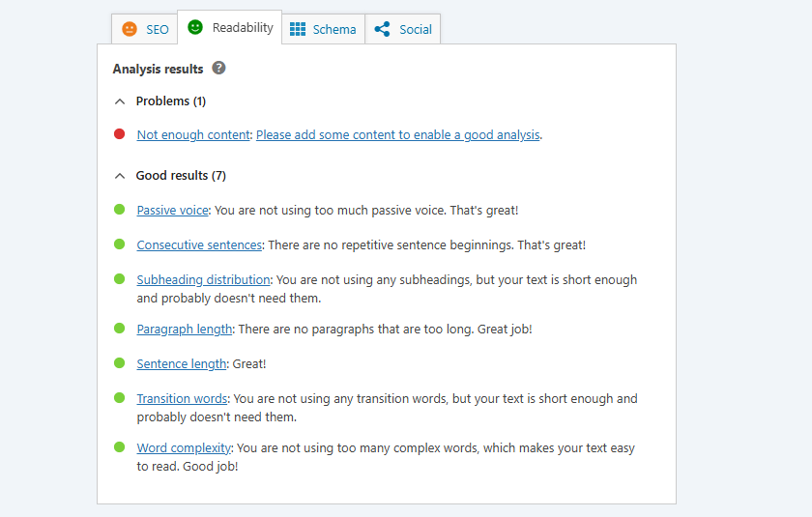Collapse the Problems (1) section

(x=120, y=101)
